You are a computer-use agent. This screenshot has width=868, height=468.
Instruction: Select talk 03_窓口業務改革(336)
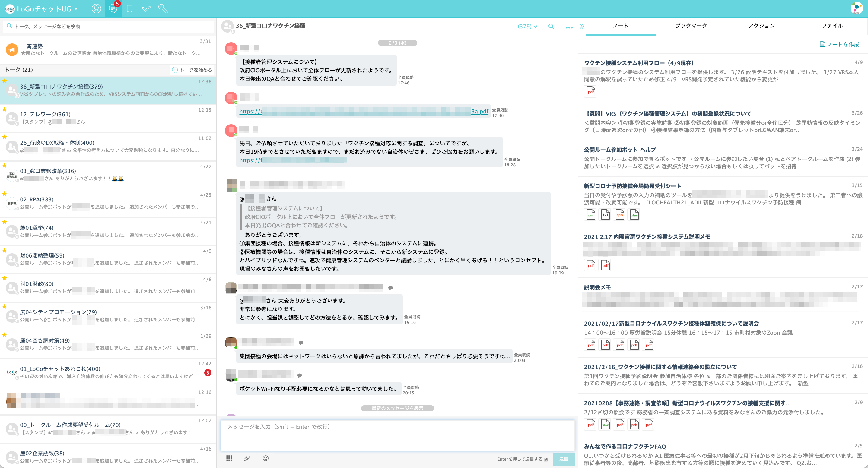108,175
